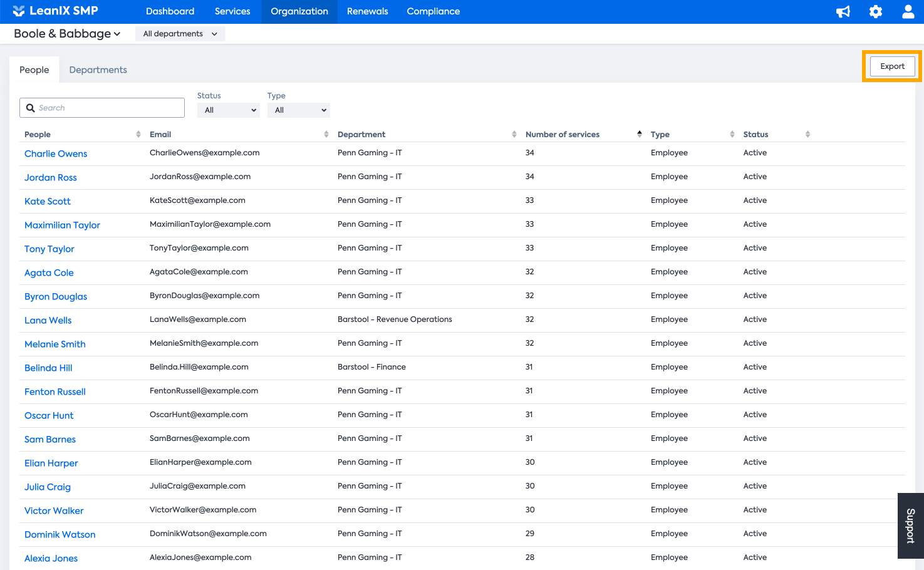Click service count 29 for Dominik Watson
This screenshot has height=570, width=924.
530,534
